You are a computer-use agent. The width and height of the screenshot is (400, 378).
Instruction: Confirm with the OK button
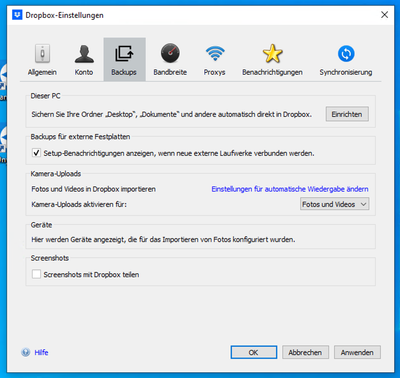point(254,352)
